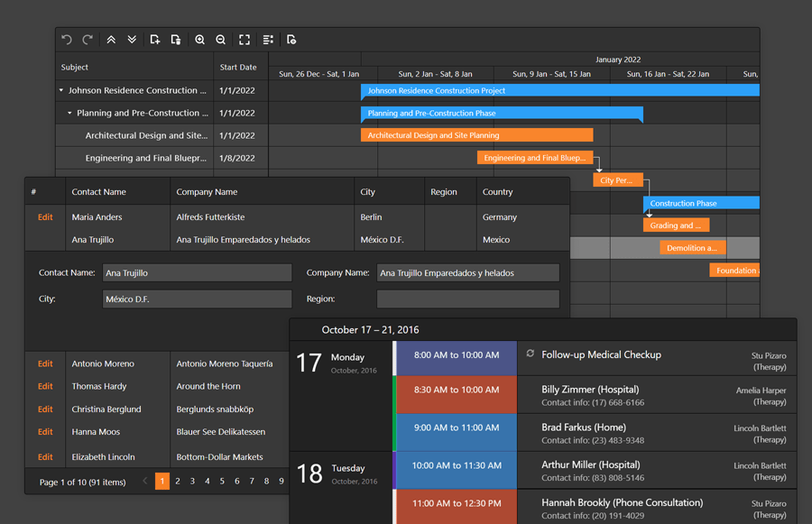Click the recurrence icon on Follow-up Medical Checkup

[x=532, y=355]
